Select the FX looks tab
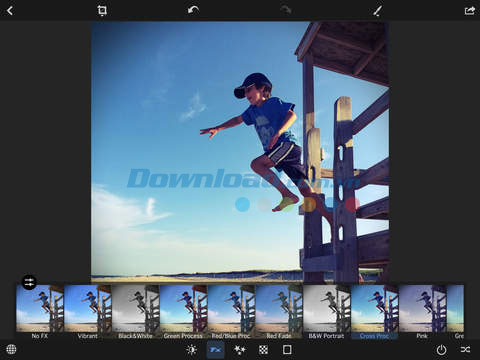The image size is (480, 360). [215, 349]
